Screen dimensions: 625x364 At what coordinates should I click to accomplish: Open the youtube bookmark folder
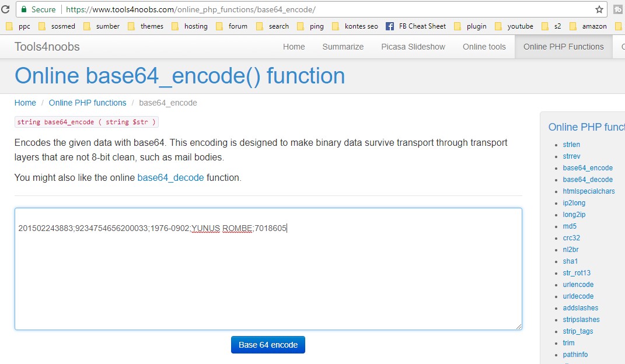point(514,26)
